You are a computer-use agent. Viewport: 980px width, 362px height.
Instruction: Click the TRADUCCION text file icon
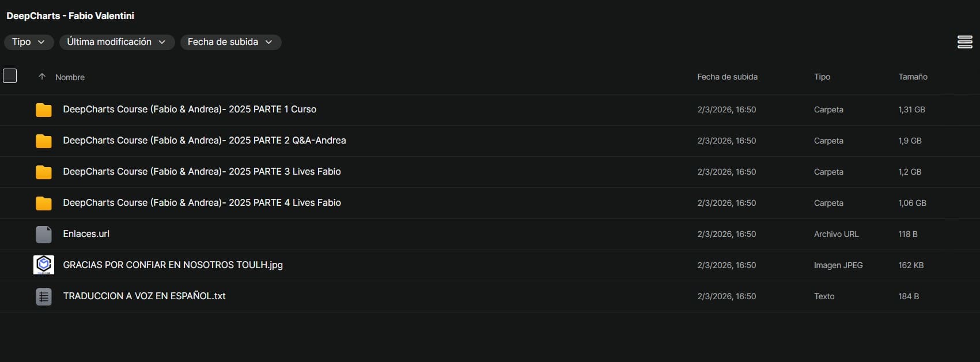pyautogui.click(x=44, y=296)
